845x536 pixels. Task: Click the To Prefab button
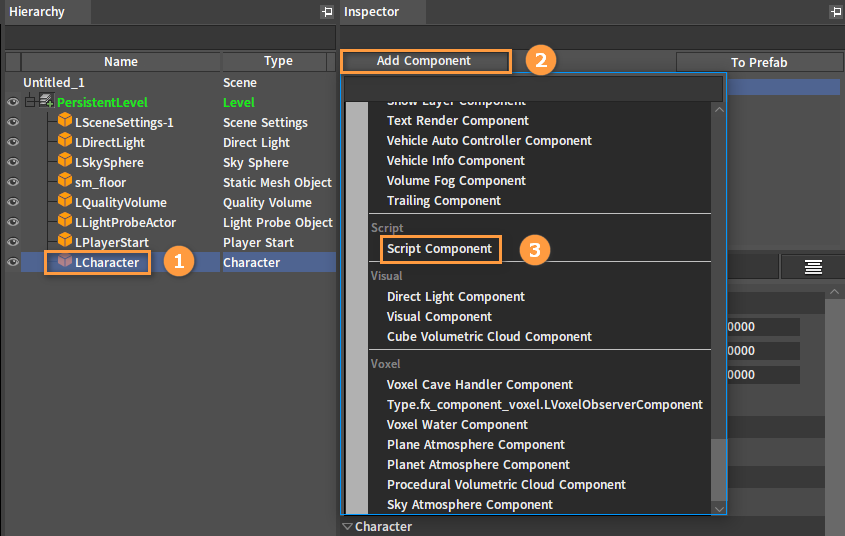759,62
